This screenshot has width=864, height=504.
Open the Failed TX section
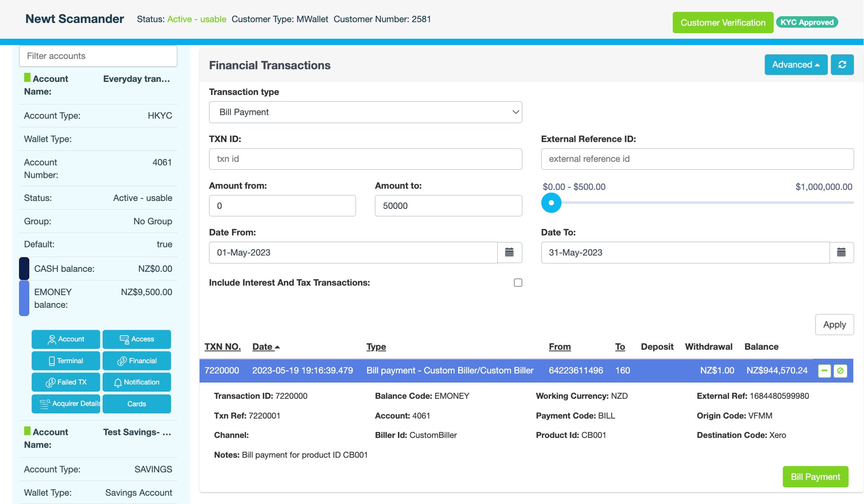(66, 382)
